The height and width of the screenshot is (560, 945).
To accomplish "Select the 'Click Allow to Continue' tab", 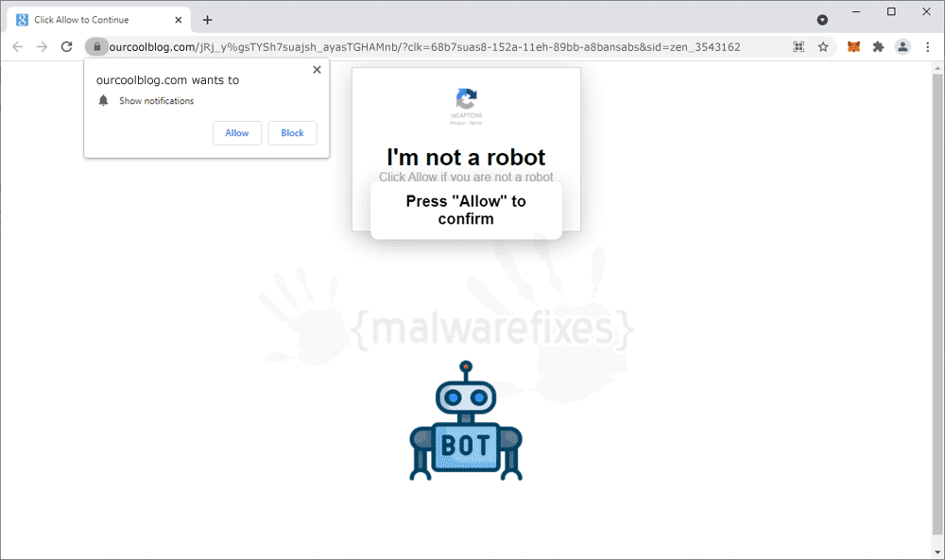I will pos(99,20).
